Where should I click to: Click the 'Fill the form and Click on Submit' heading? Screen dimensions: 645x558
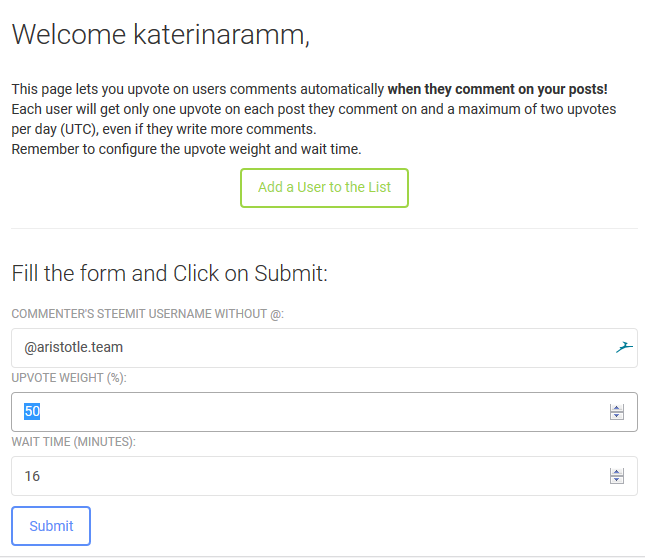click(169, 273)
